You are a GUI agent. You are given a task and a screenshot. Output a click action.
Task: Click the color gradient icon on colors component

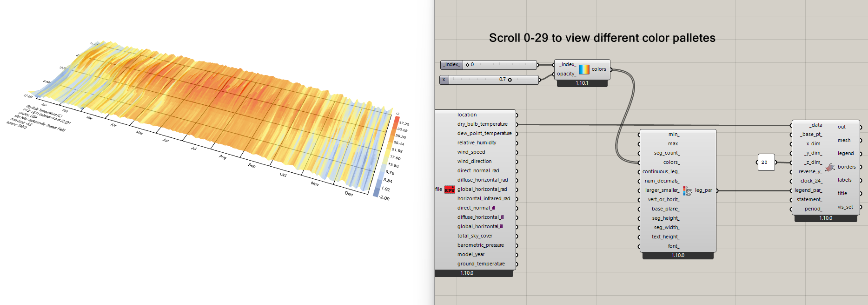[x=584, y=69]
